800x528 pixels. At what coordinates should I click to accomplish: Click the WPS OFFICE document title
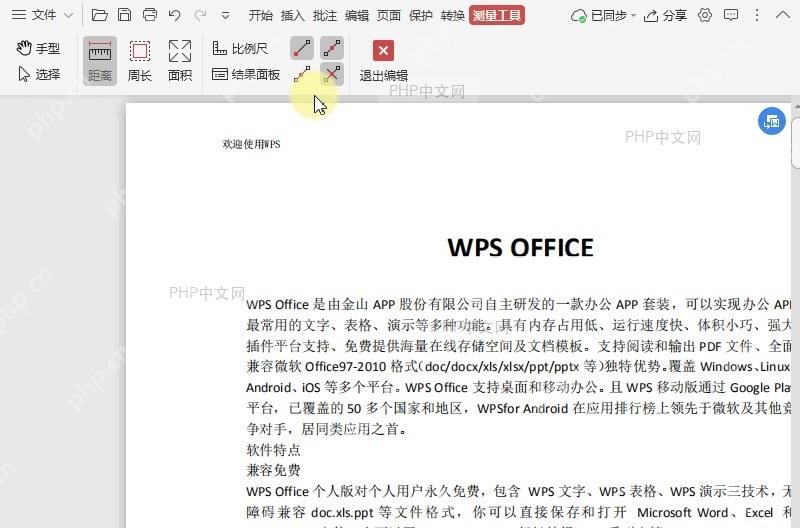520,247
